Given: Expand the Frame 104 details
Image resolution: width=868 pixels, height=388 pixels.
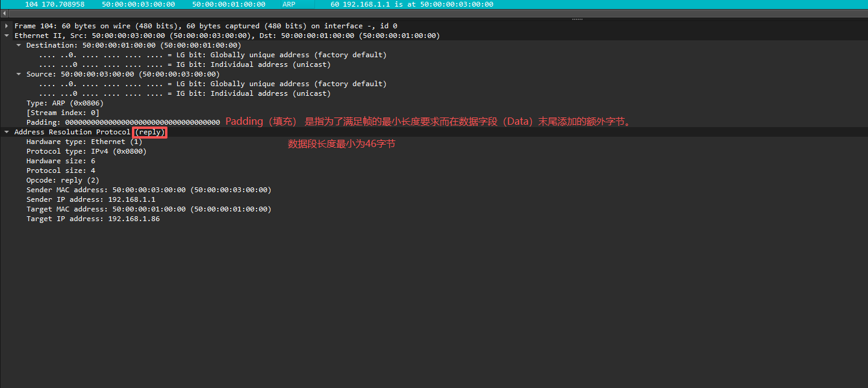Looking at the screenshot, I should point(7,26).
